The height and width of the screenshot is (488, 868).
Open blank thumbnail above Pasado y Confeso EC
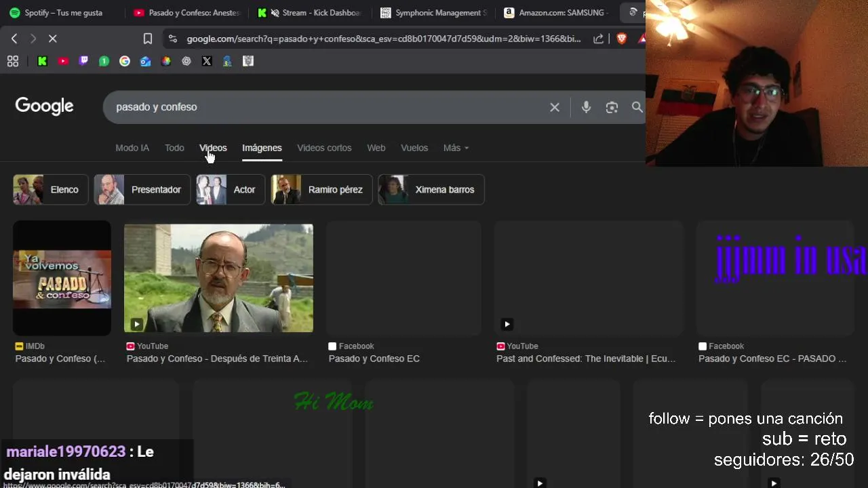pyautogui.click(x=403, y=278)
